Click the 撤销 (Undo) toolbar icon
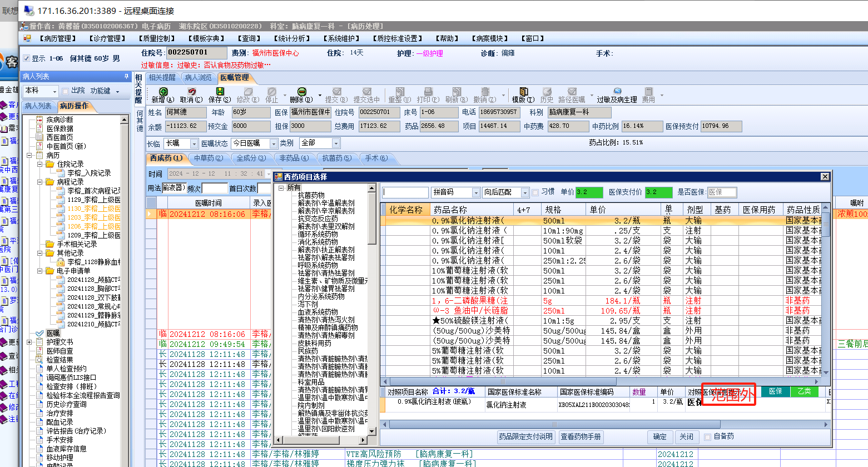Screen dimensions: 868x467 [x=485, y=92]
